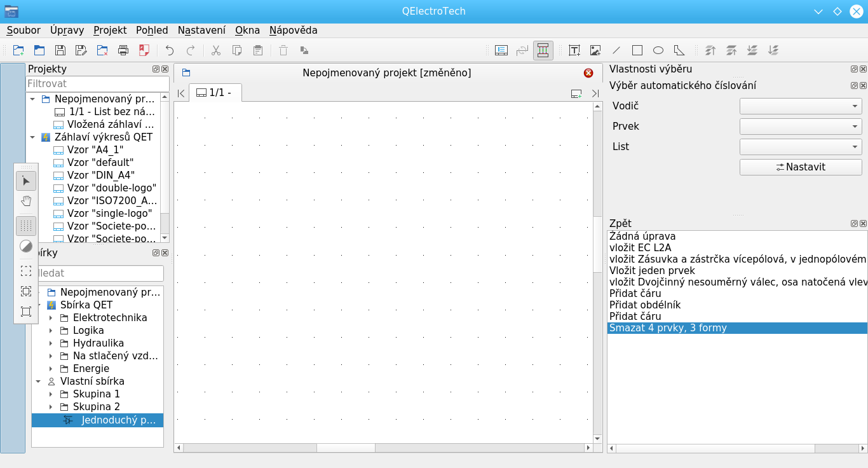Switch to the hand pan view mode
Viewport: 868px width, 468px height.
(26, 202)
